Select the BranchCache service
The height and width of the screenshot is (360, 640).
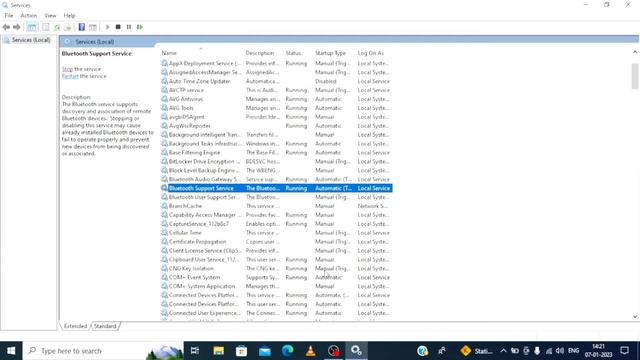pos(276,206)
